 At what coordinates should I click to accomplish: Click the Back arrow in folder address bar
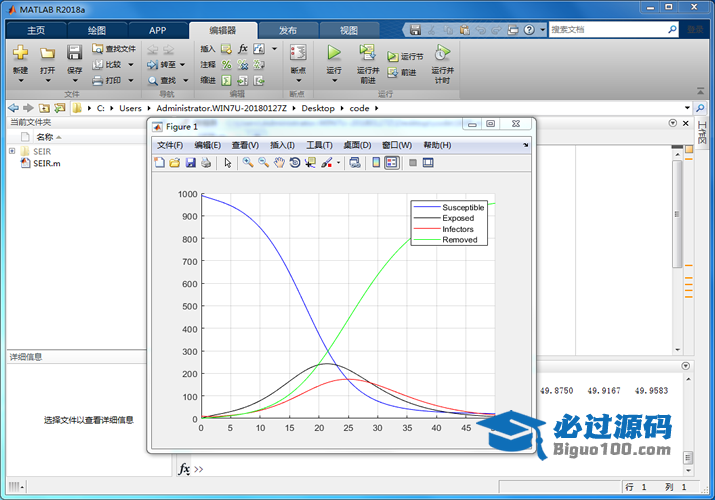(14, 108)
